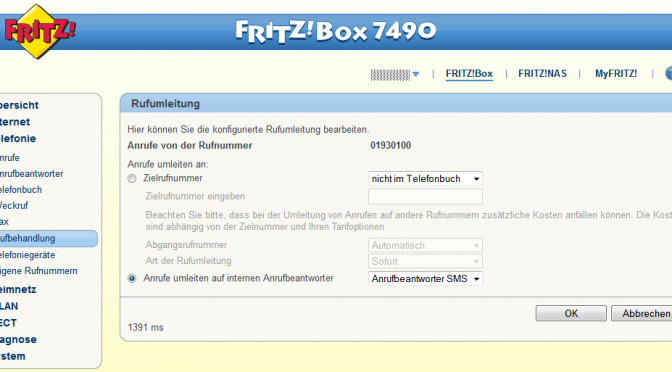Open the Weckruf submenu entry
The image size is (672, 372).
point(14,205)
